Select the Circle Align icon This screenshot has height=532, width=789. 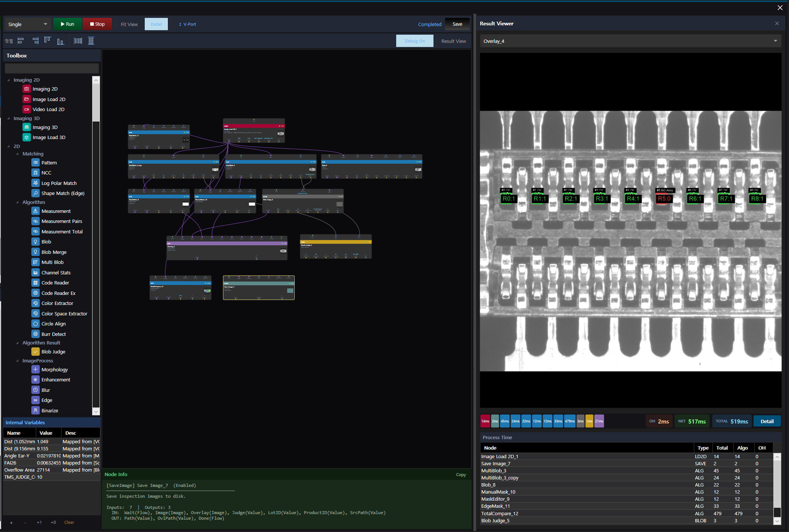[35, 324]
